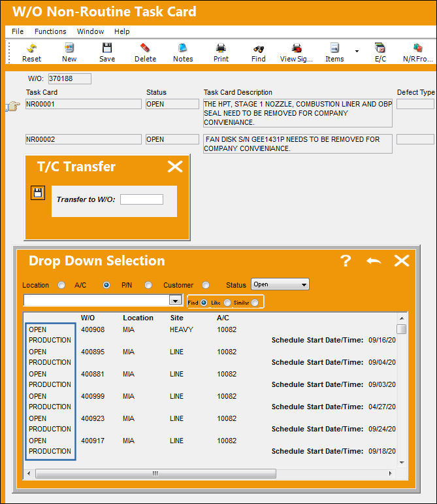Open the Help menu
Image resolution: width=437 pixels, height=504 pixels.
click(x=122, y=31)
